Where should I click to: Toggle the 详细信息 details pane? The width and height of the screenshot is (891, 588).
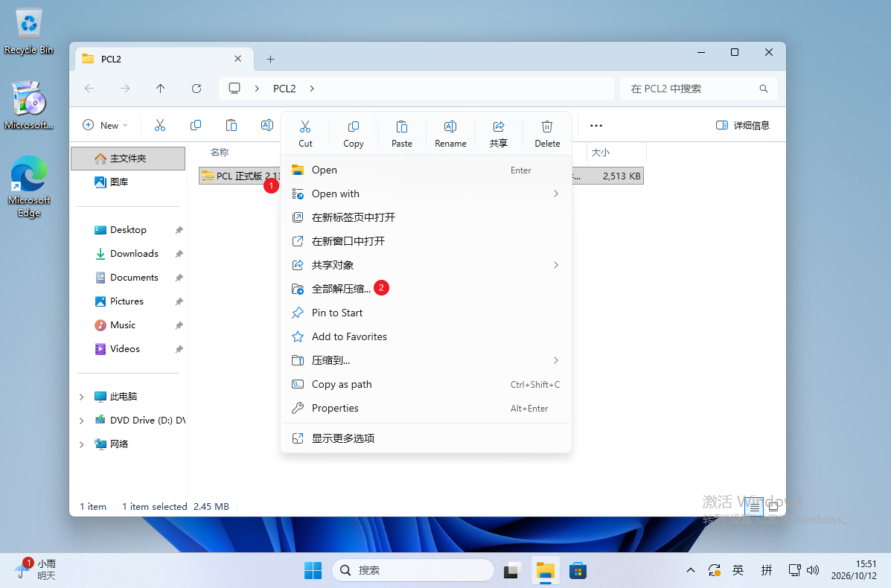point(743,126)
